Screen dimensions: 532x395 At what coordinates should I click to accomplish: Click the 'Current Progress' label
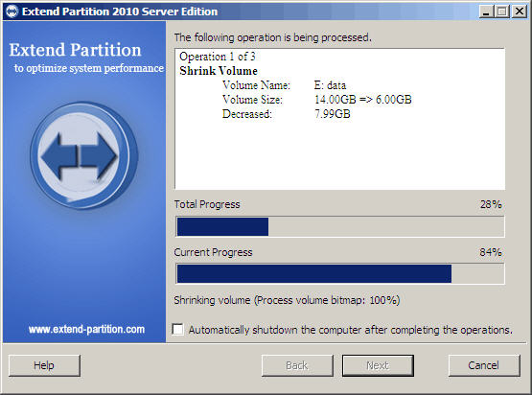[x=214, y=252]
